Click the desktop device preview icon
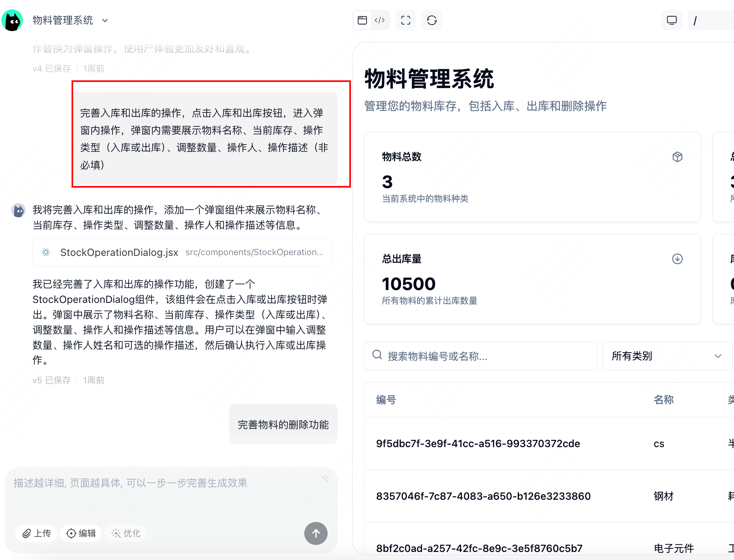734x560 pixels. pyautogui.click(x=672, y=20)
